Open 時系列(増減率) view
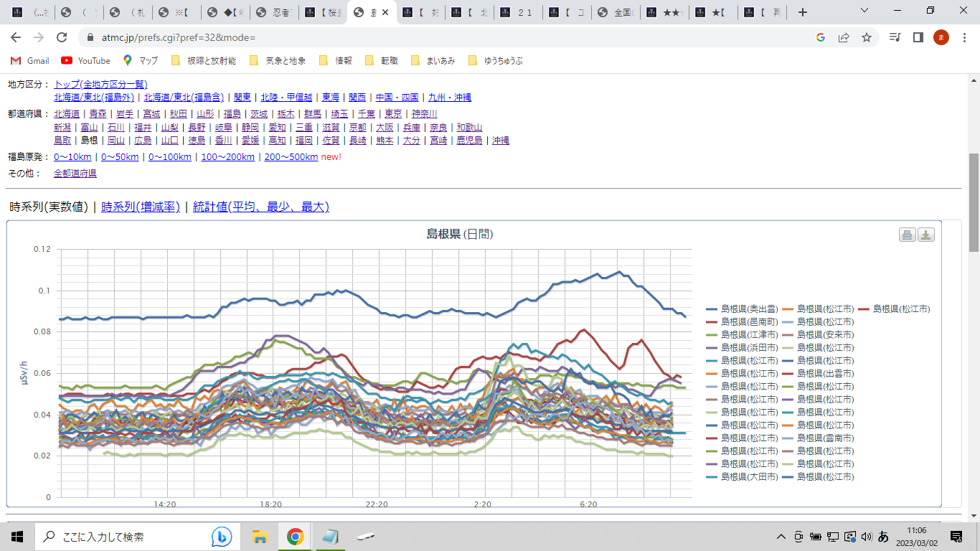 click(x=140, y=207)
